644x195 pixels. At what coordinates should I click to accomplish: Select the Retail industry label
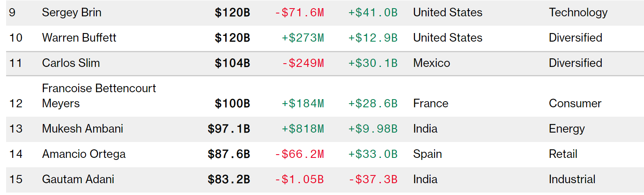click(563, 154)
